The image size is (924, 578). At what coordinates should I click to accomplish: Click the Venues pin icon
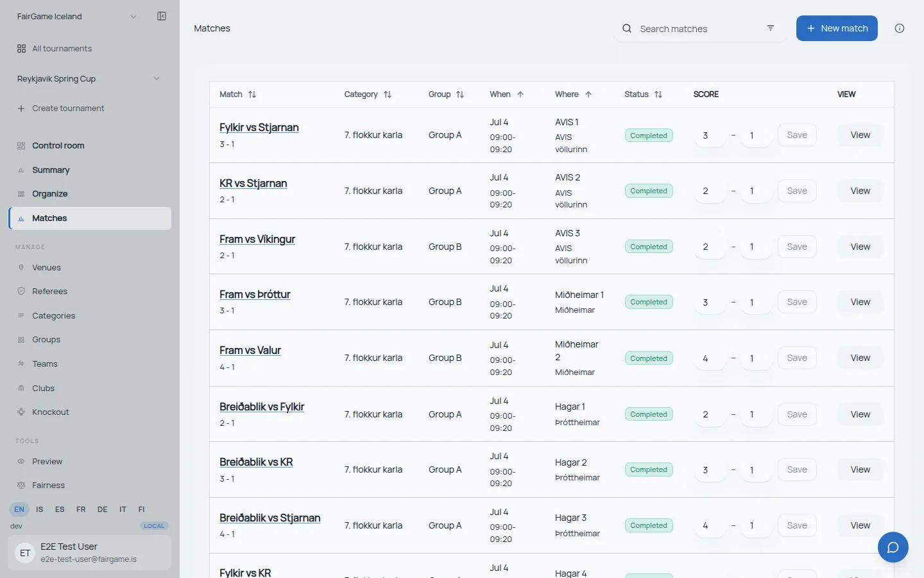pos(21,268)
